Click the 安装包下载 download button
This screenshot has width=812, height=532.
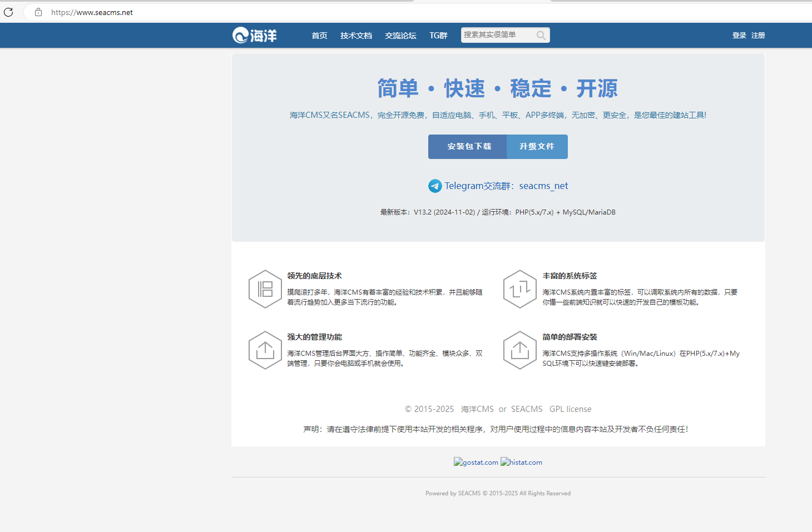[x=468, y=147]
